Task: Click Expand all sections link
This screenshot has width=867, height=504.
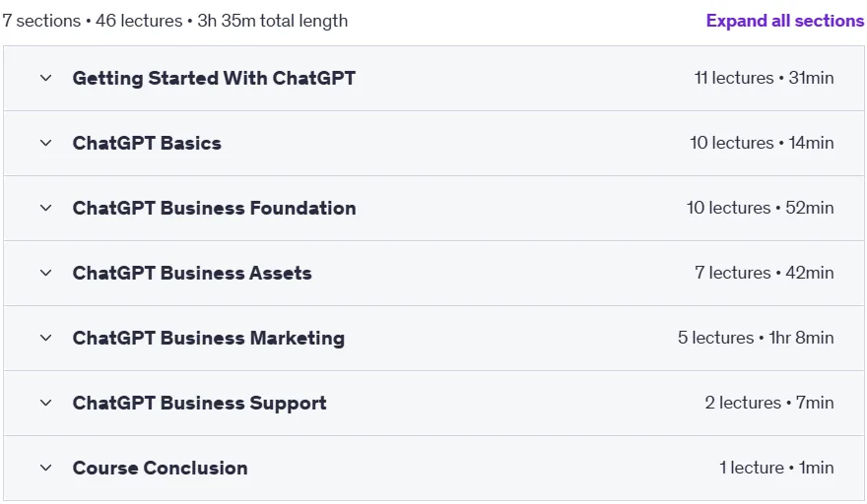Action: pos(784,21)
